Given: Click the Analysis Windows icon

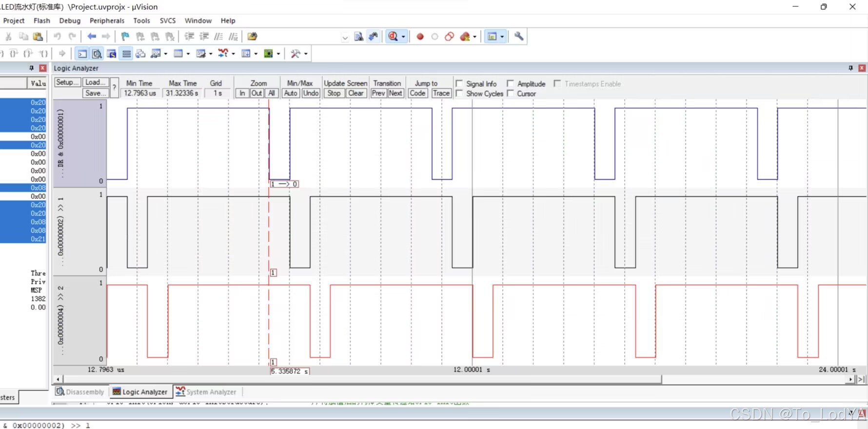Looking at the screenshot, I should [x=223, y=54].
